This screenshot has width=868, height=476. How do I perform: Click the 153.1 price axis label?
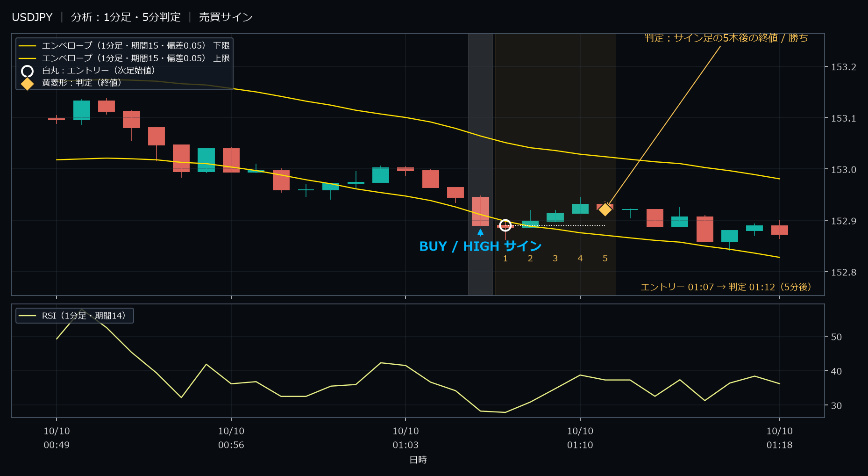tap(843, 118)
